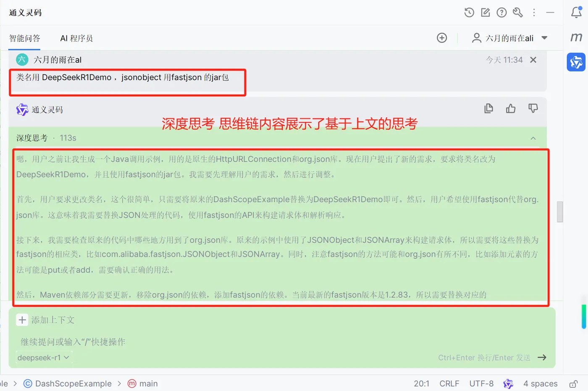Screen dimensions: 588x391
Task: Switch to the 智能问答 tab
Action: pyautogui.click(x=25, y=38)
